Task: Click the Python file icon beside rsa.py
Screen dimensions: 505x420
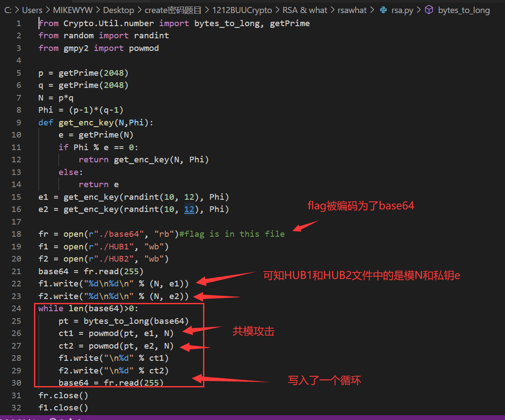Action: (383, 10)
